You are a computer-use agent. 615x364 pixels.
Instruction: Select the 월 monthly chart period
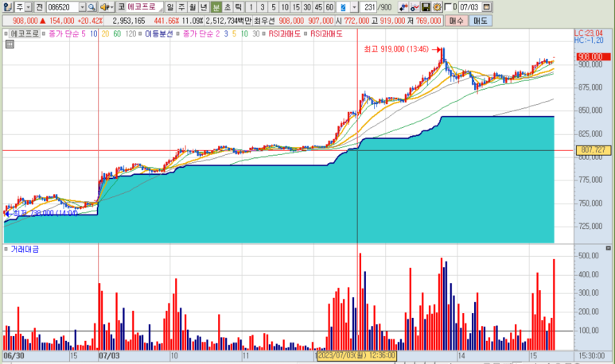pos(193,7)
